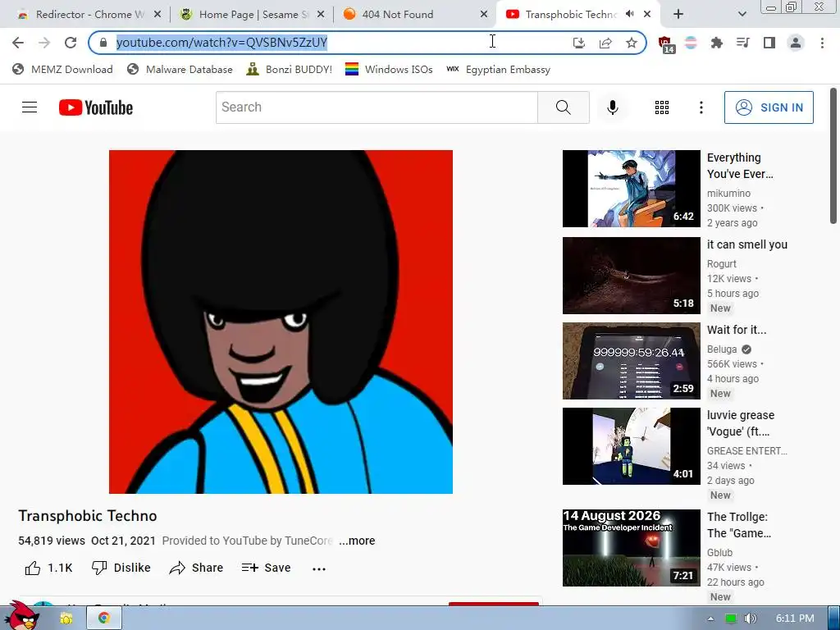Click the Dislike button
840x630 pixels.
[121, 568]
